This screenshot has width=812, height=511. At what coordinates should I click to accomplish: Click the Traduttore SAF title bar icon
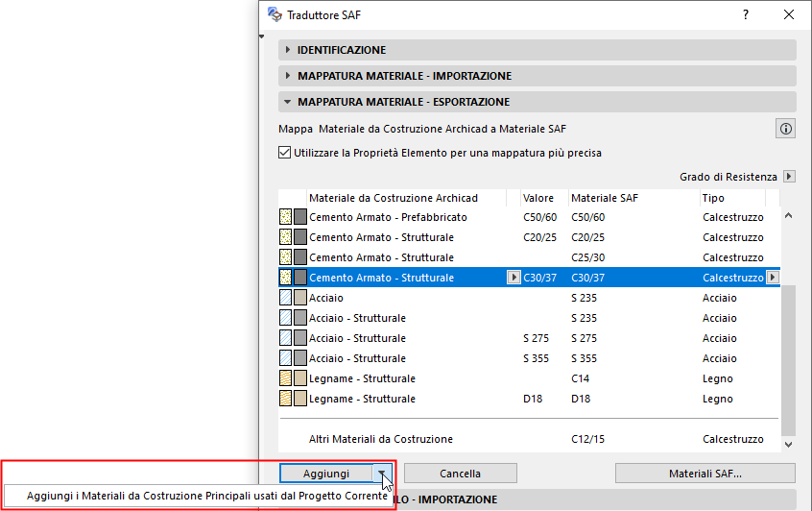coord(275,14)
